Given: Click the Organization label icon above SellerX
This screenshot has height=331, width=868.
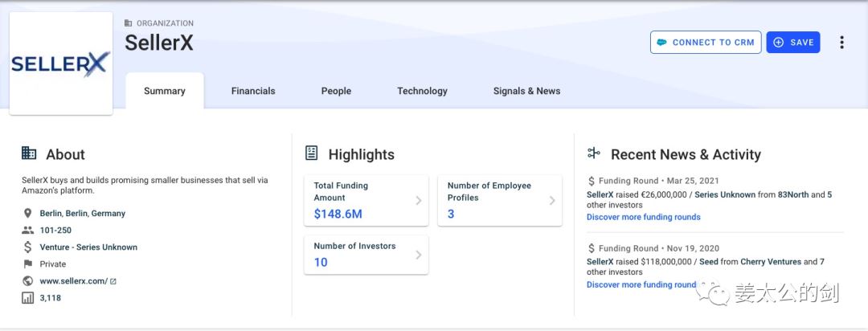Looking at the screenshot, I should [129, 23].
